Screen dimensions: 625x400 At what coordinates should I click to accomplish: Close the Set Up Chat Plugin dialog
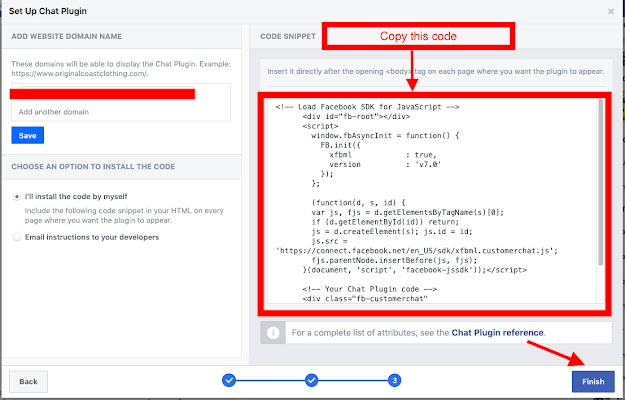coord(611,12)
